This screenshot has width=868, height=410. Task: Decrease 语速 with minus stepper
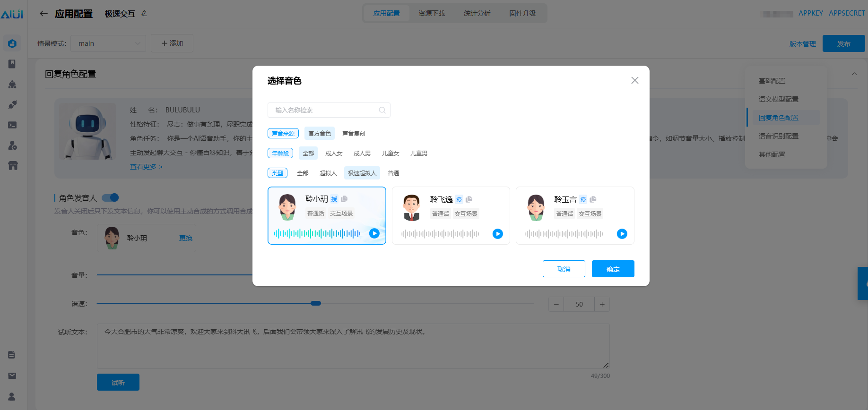coord(556,304)
